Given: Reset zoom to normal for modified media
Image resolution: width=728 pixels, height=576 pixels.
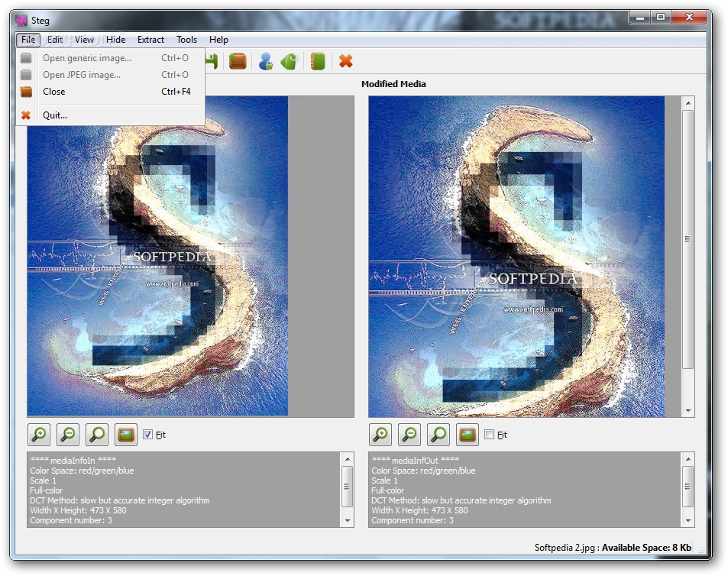Looking at the screenshot, I should point(438,435).
